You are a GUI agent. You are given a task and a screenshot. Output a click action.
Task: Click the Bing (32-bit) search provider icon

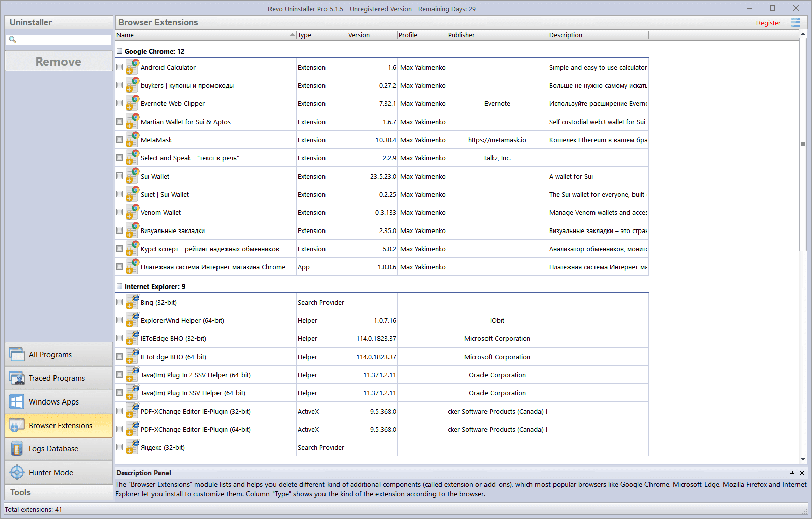pyautogui.click(x=132, y=302)
